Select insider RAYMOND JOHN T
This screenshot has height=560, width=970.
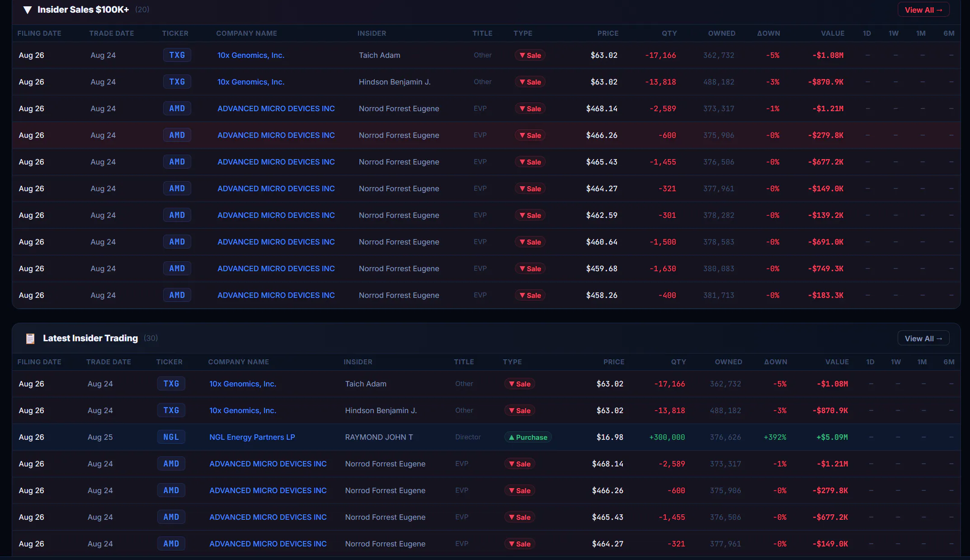tap(379, 437)
